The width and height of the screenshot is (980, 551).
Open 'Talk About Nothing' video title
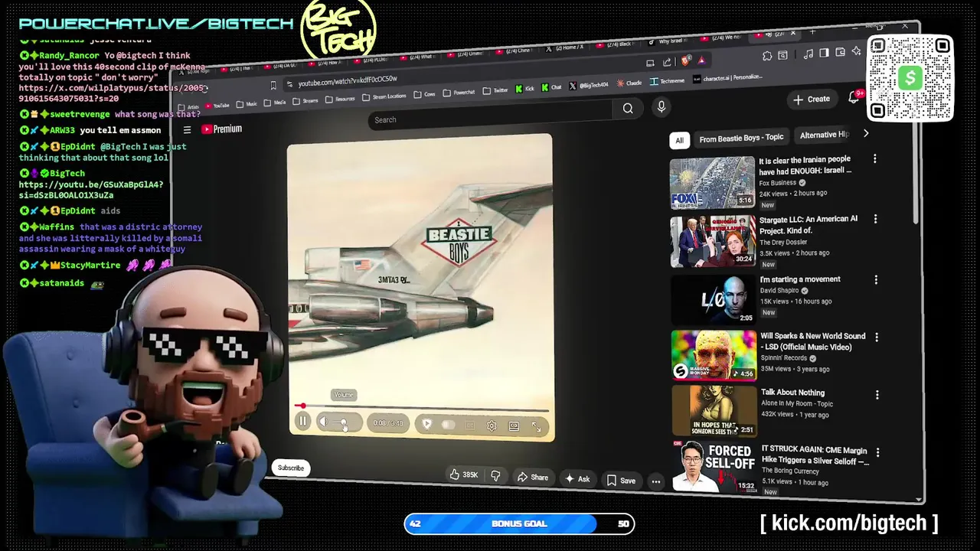(x=792, y=393)
